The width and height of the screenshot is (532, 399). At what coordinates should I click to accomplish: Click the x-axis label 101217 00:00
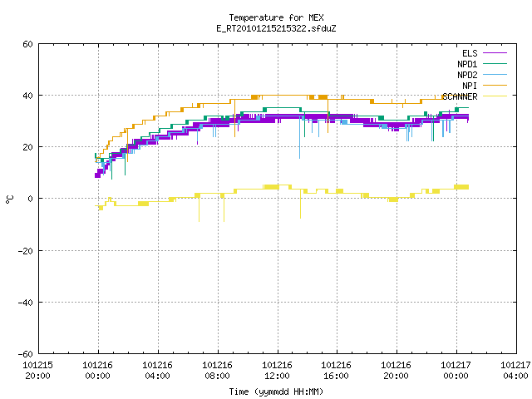[456, 371]
